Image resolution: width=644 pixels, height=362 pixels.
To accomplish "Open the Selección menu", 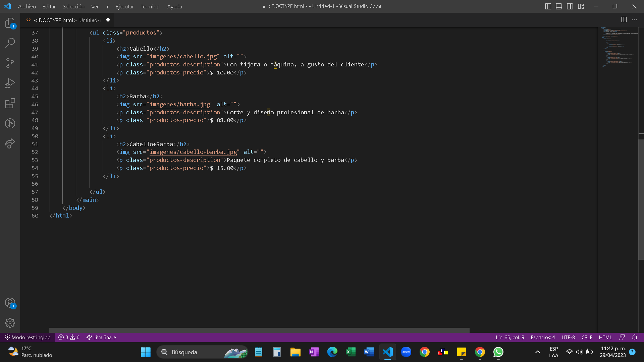I will pos(73,6).
